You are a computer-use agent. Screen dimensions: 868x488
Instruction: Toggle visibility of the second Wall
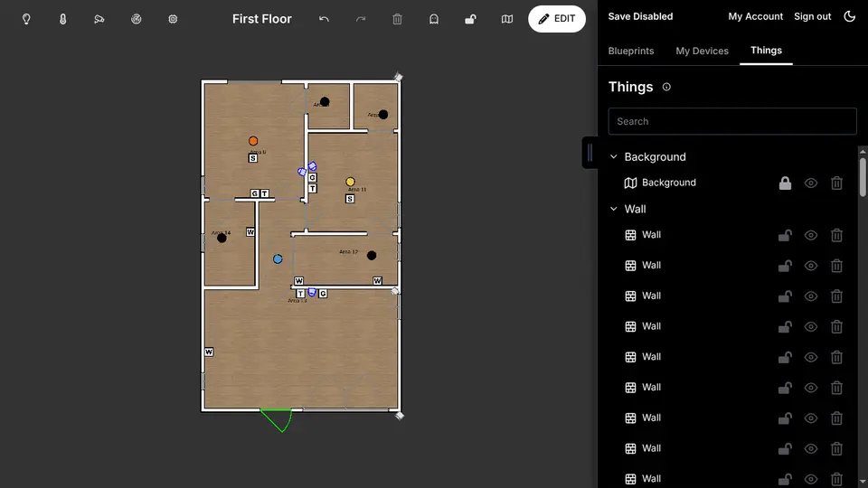(810, 266)
